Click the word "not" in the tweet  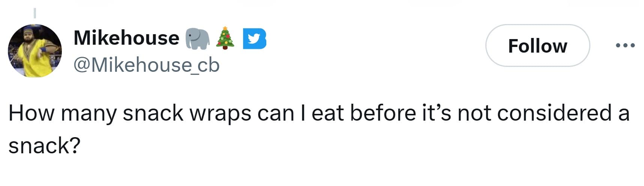click(x=474, y=113)
